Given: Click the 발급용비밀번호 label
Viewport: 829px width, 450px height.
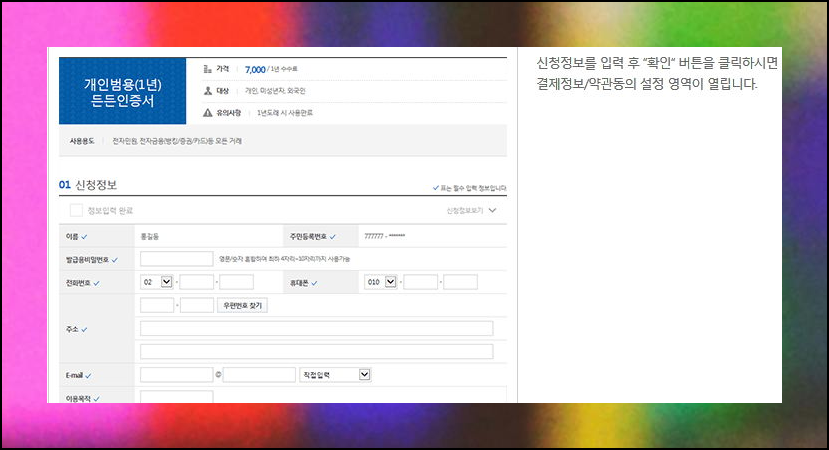Looking at the screenshot, I should tap(87, 260).
